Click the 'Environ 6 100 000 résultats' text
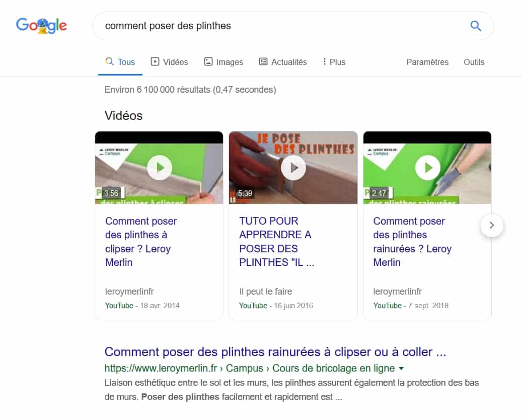 pos(190,90)
